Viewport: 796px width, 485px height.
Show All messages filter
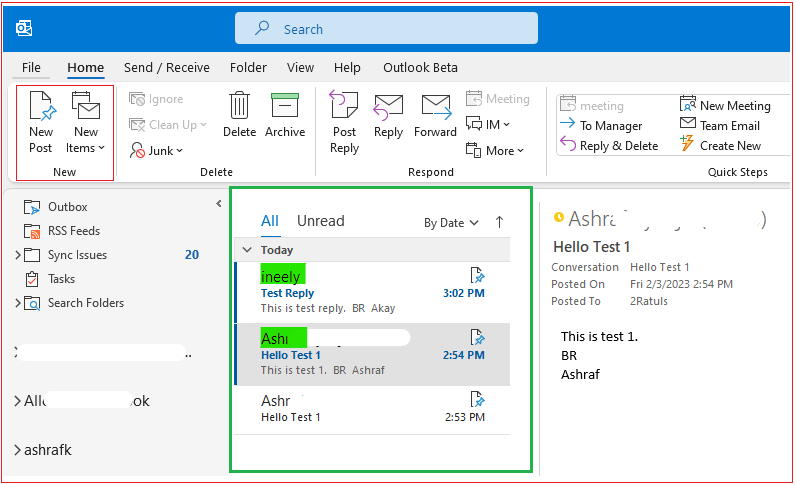[x=270, y=221]
